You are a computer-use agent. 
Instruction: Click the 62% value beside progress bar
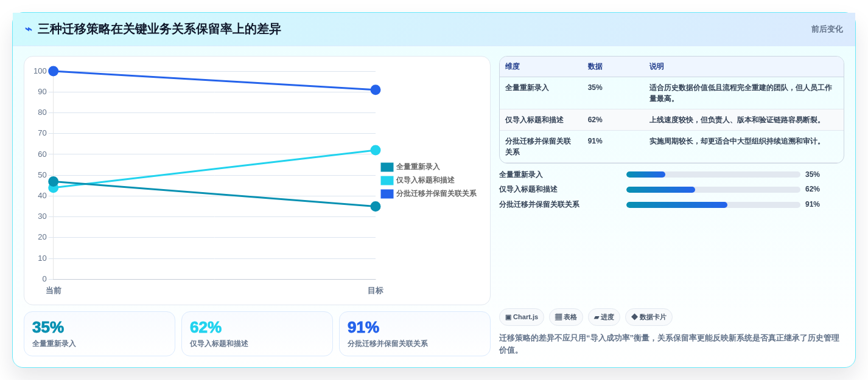point(813,189)
